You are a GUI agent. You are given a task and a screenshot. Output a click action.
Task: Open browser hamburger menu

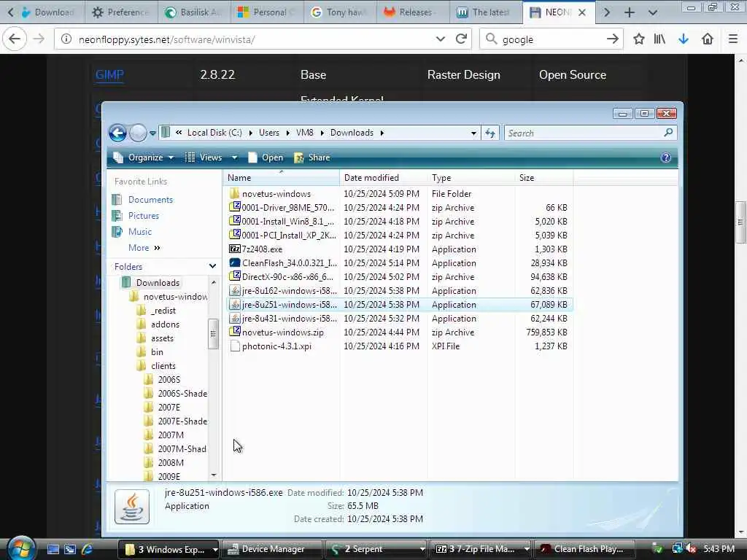(733, 39)
